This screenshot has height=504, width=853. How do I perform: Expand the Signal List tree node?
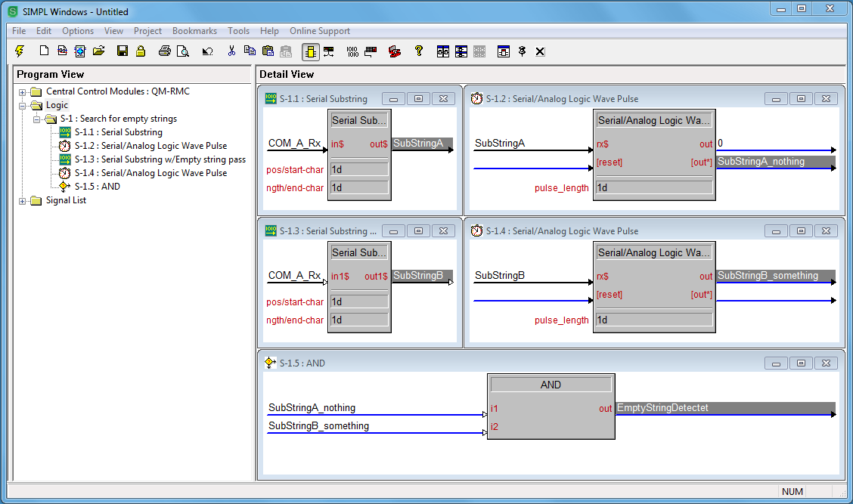pyautogui.click(x=23, y=201)
